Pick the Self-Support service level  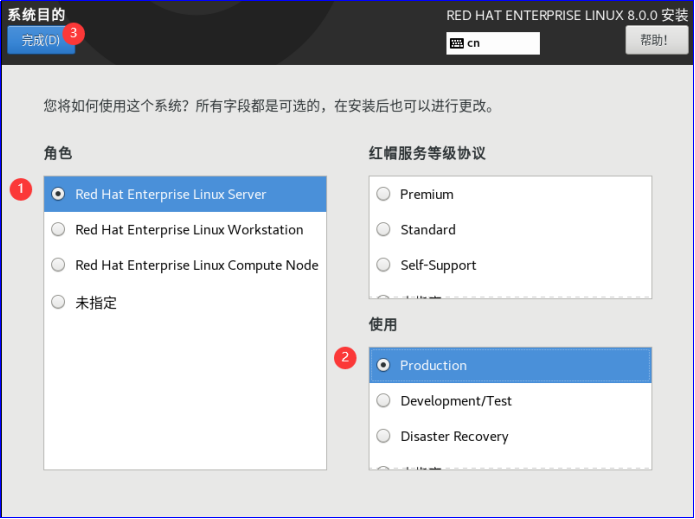pyautogui.click(x=438, y=265)
